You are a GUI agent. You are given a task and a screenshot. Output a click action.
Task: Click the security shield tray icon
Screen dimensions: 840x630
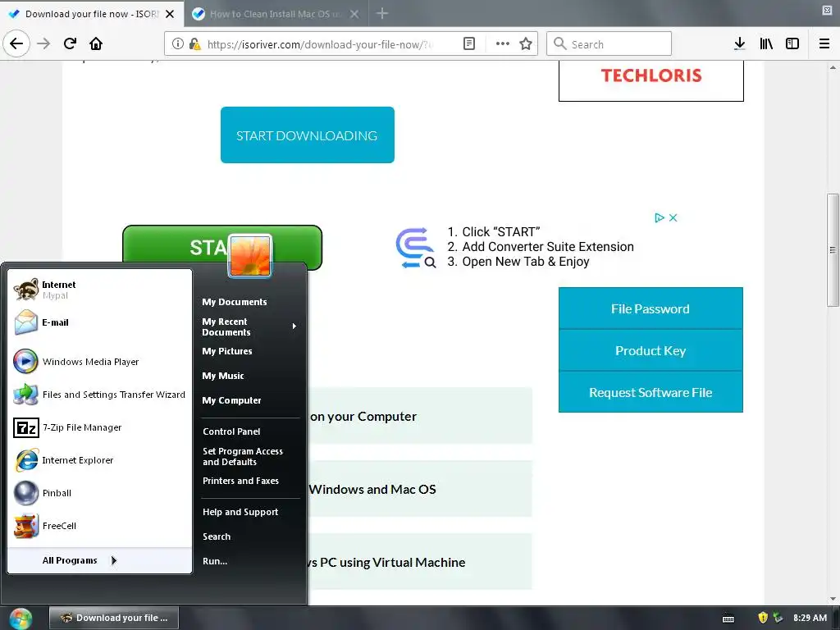763,618
